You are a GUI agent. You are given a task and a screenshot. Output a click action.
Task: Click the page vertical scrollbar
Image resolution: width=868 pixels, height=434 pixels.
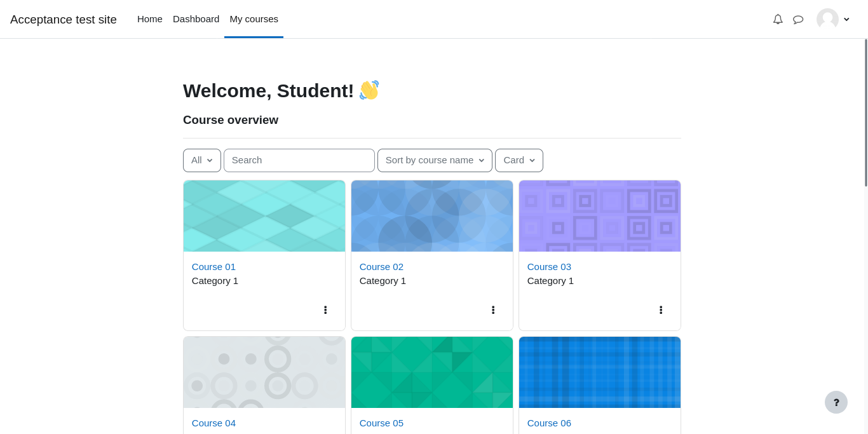click(865, 113)
